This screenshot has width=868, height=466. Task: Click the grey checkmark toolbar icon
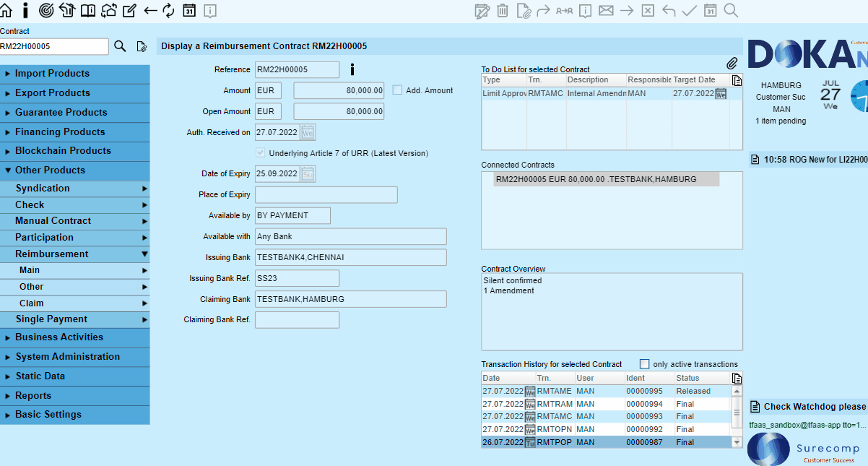690,10
